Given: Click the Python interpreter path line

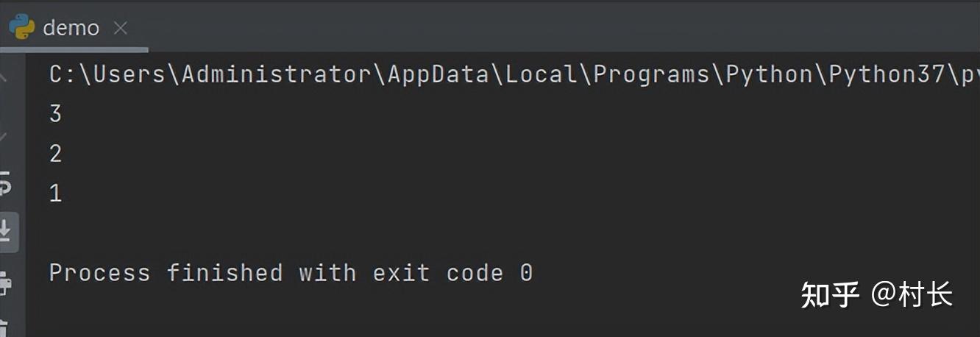Looking at the screenshot, I should click(x=514, y=74).
